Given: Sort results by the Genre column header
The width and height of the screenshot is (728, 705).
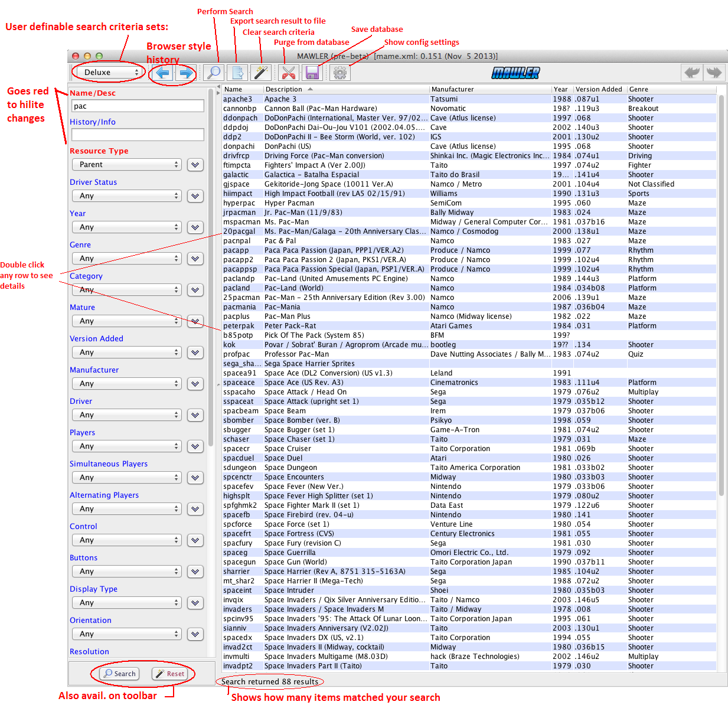Looking at the screenshot, I should point(672,89).
